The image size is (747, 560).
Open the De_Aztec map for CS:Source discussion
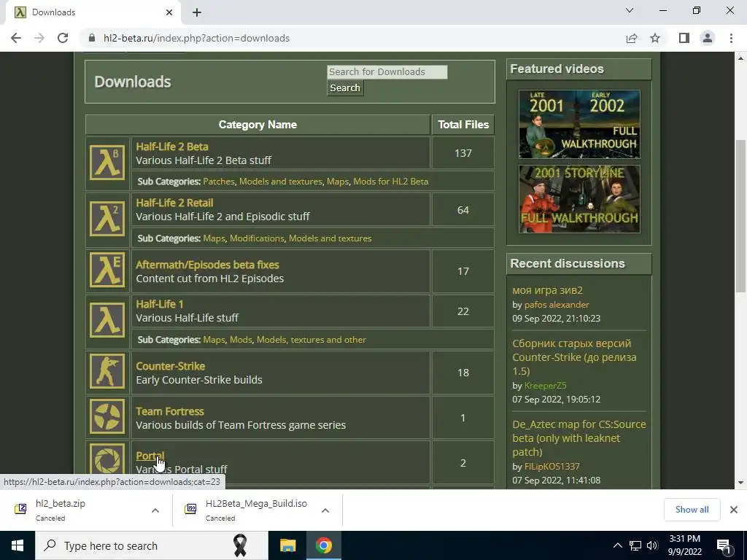[x=578, y=438]
